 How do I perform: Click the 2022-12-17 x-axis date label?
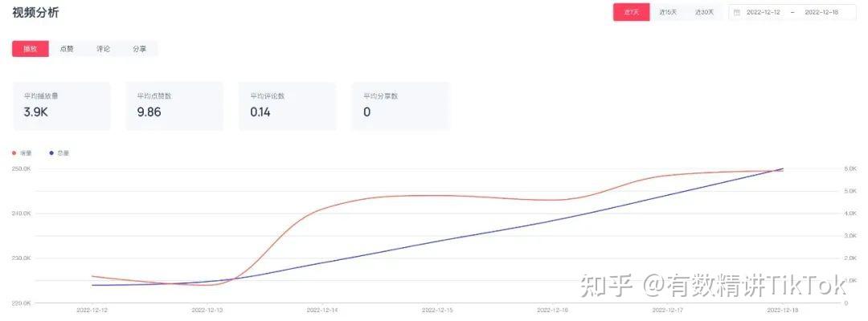668,309
